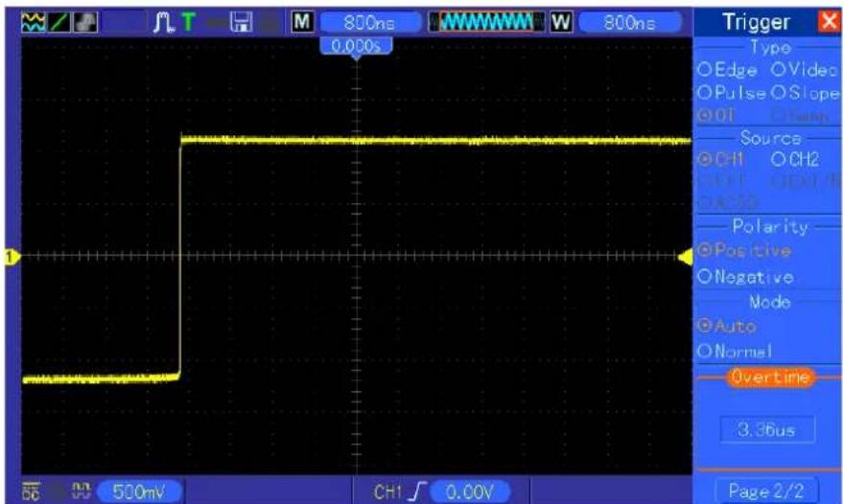Click the gray persistence icon in toolbar
Viewport: 843px width, 504px height.
click(85, 22)
